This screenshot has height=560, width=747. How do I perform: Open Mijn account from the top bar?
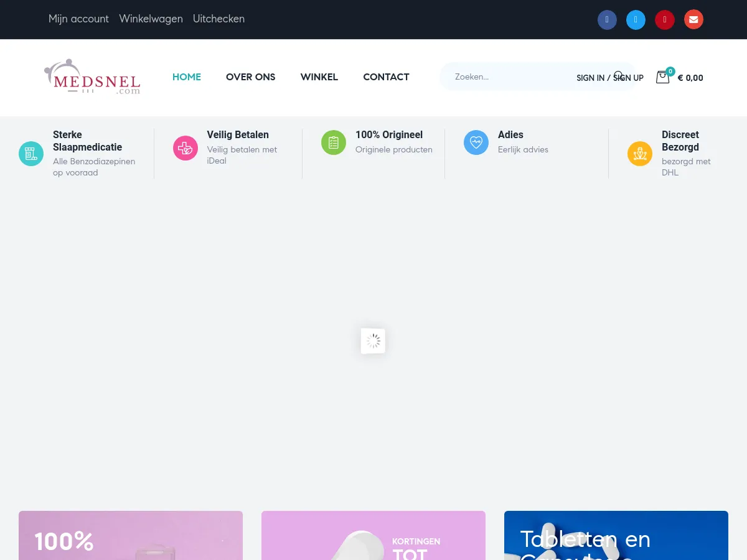(78, 19)
